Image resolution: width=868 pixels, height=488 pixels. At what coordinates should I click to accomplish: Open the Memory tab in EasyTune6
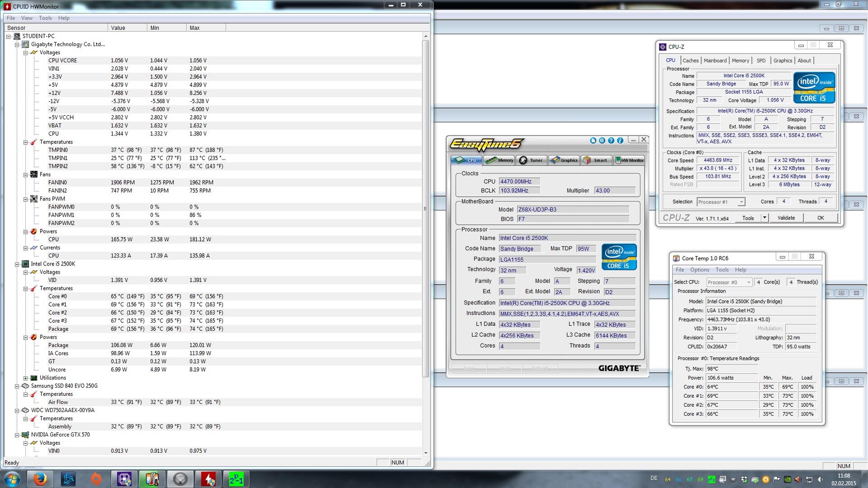coord(500,160)
